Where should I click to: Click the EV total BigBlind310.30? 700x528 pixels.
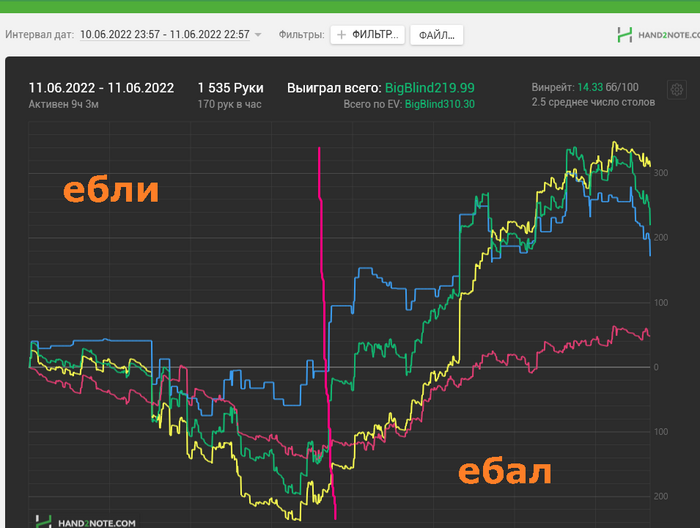[440, 104]
